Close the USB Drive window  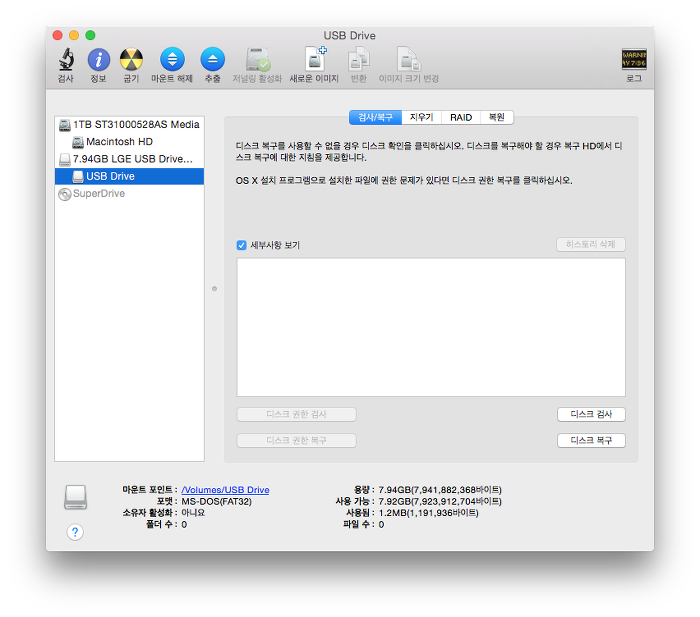[58, 35]
